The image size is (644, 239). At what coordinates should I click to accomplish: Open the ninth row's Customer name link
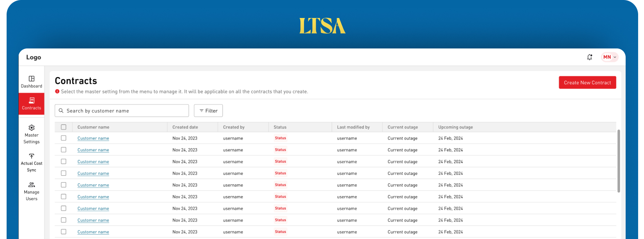point(93,232)
